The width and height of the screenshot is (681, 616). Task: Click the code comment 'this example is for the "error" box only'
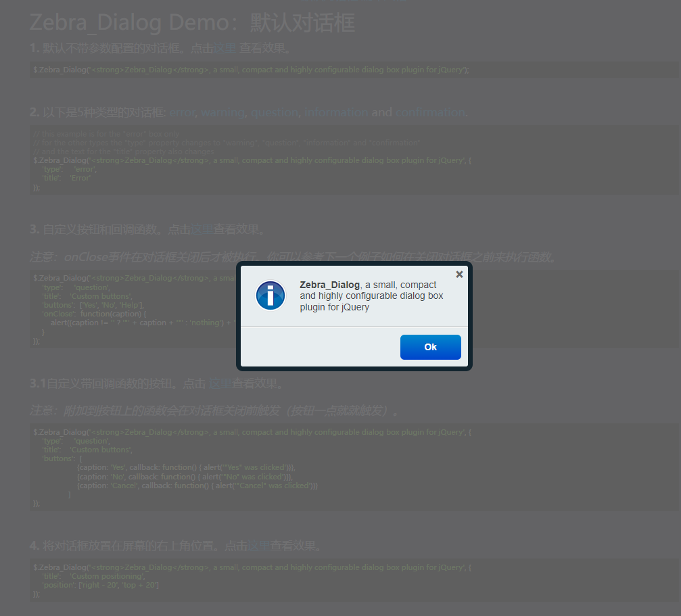(x=106, y=134)
